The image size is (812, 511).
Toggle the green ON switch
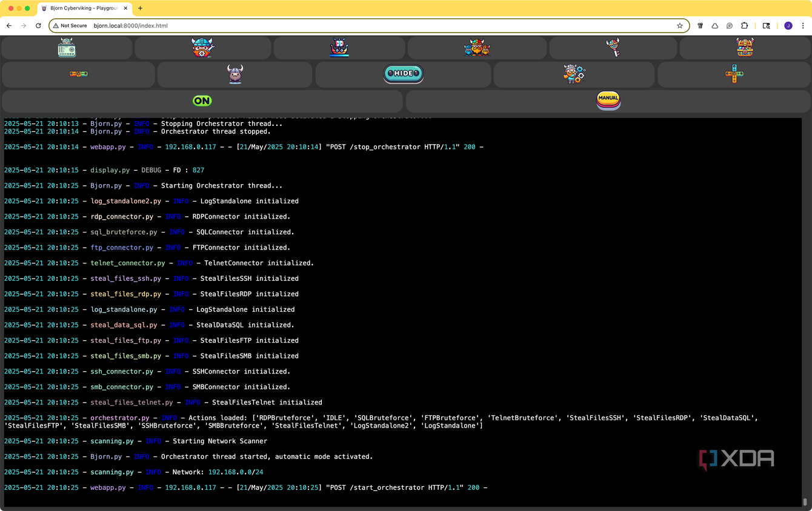coord(202,101)
